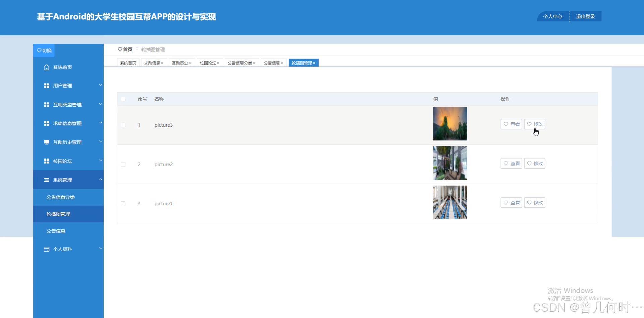Close the 轮播图管理 tab with its x
This screenshot has height=318, width=644.
(314, 63)
